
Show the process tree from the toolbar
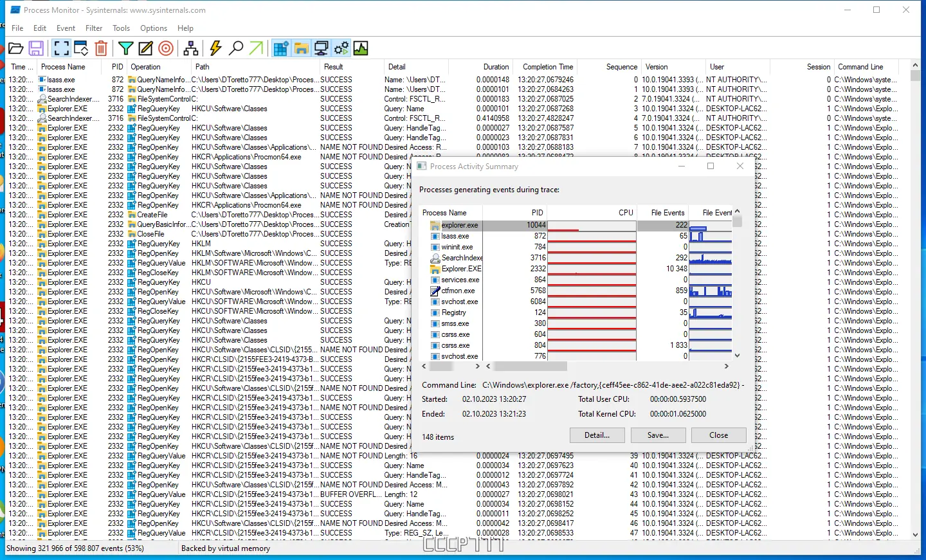191,48
